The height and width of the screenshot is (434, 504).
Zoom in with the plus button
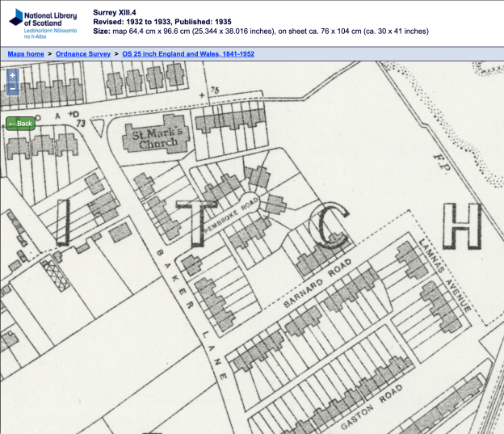(13, 75)
